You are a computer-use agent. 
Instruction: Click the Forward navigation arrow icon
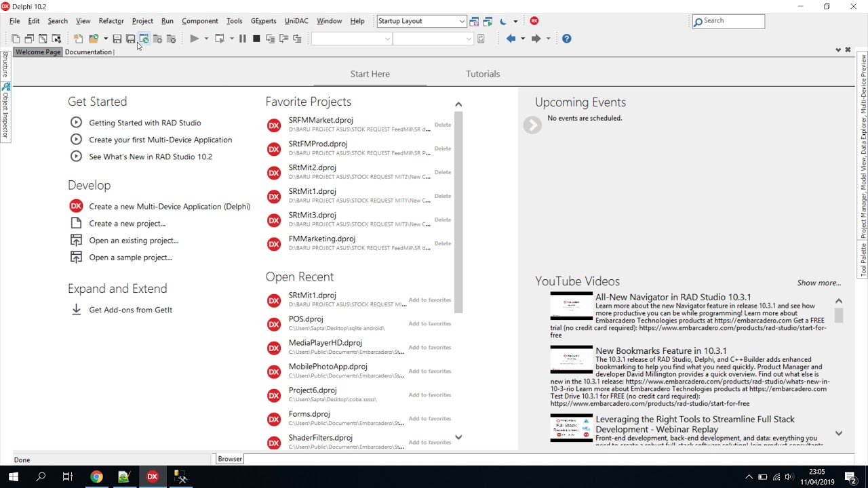[536, 39]
